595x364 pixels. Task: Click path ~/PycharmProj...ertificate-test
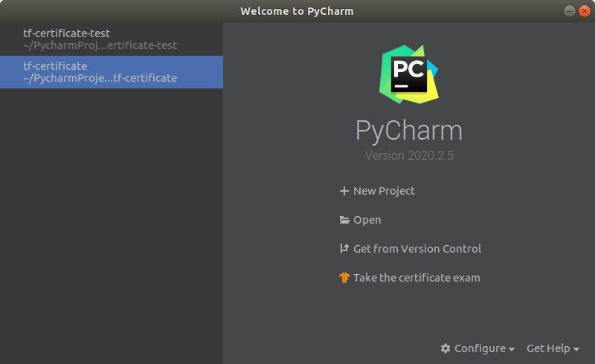100,45
